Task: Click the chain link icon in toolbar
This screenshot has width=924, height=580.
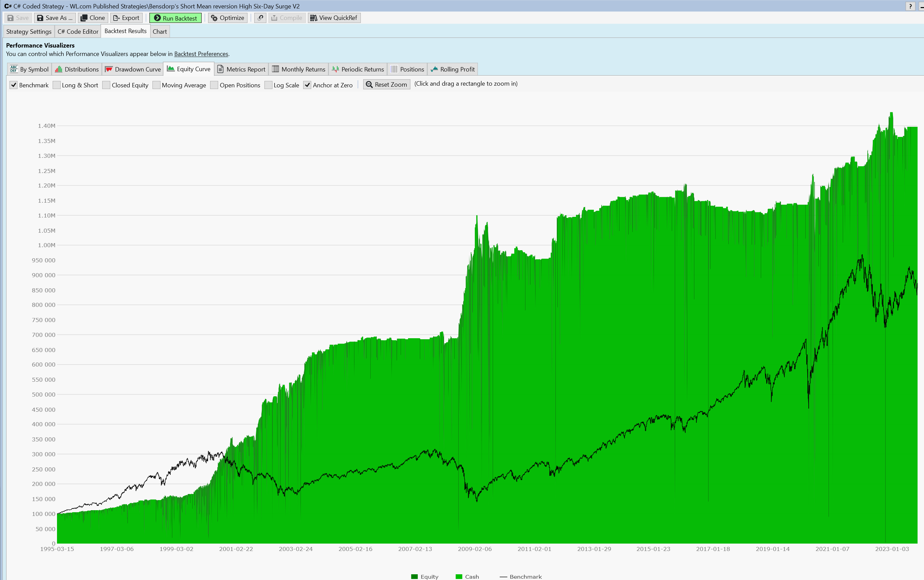Action: coord(260,18)
